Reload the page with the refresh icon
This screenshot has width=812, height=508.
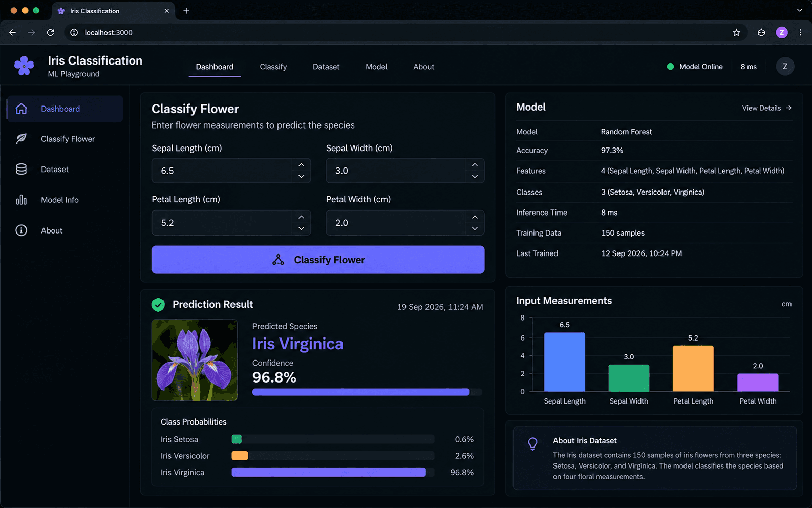[50, 32]
